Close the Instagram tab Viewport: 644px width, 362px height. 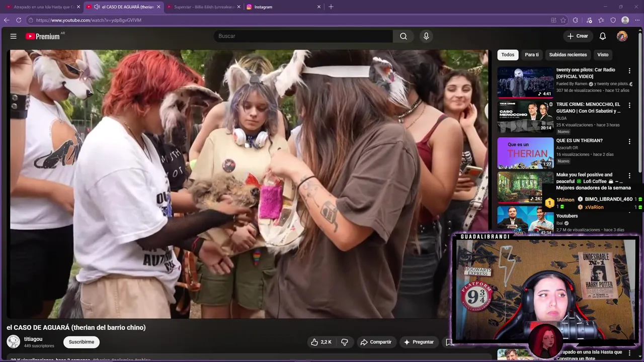(x=318, y=7)
